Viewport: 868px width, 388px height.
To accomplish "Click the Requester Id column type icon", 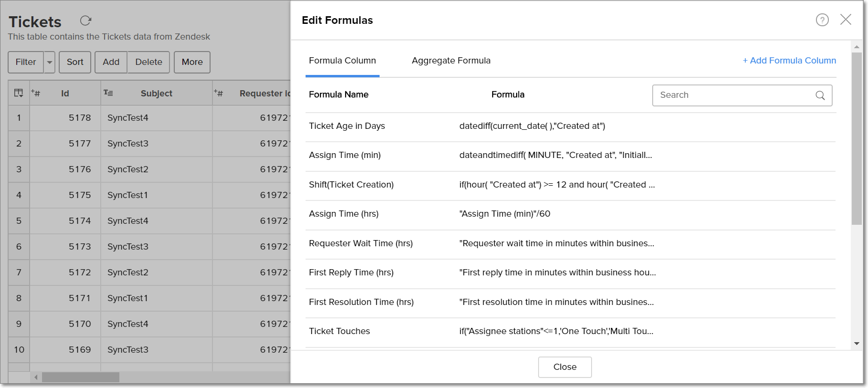I will point(219,93).
